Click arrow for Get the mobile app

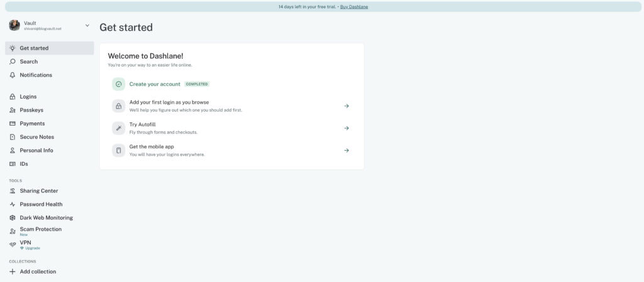347,150
